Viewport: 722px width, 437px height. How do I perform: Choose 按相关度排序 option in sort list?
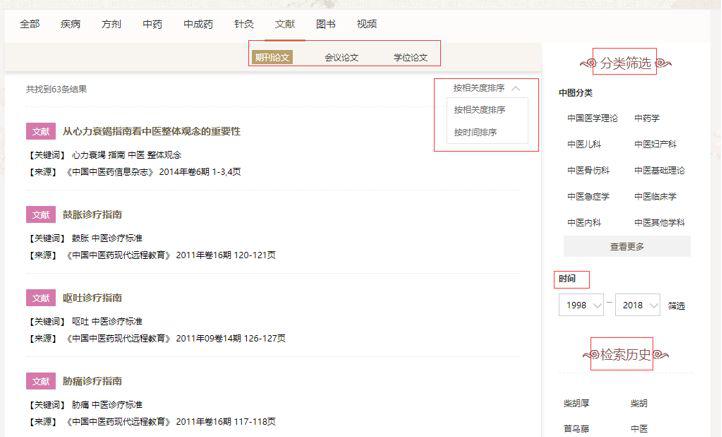click(480, 110)
